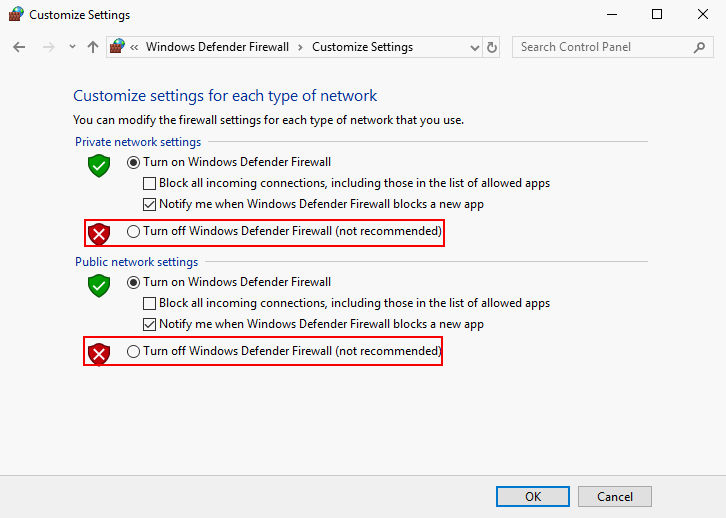Click the Customize Settings breadcrumb
726x518 pixels.
pos(362,47)
